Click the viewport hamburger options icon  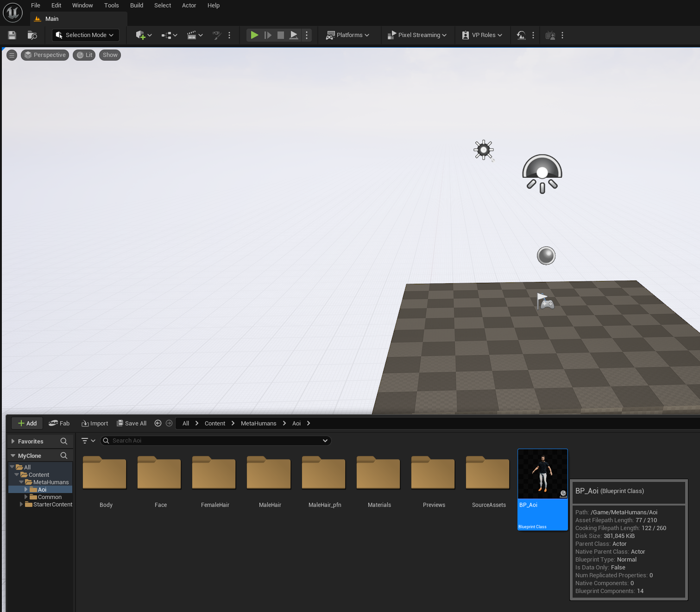tap(12, 55)
